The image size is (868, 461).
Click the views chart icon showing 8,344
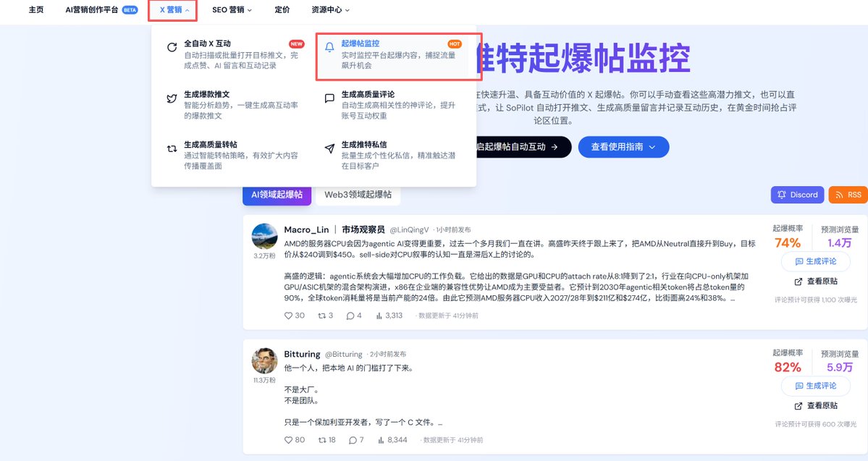click(x=380, y=440)
